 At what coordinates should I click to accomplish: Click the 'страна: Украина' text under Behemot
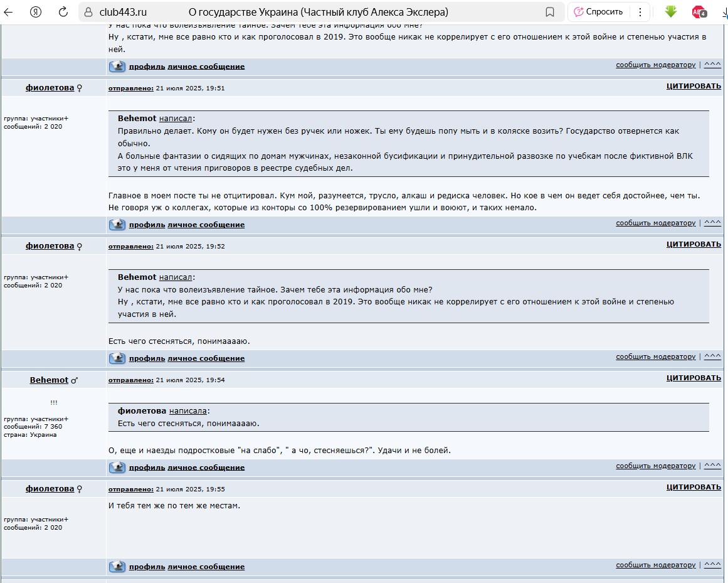point(30,435)
